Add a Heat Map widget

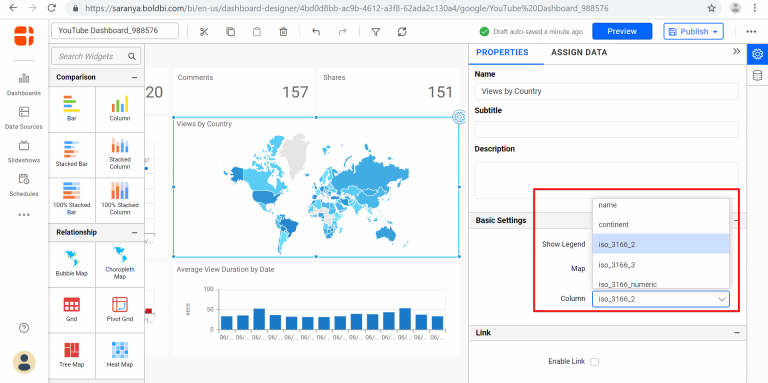[x=120, y=356]
